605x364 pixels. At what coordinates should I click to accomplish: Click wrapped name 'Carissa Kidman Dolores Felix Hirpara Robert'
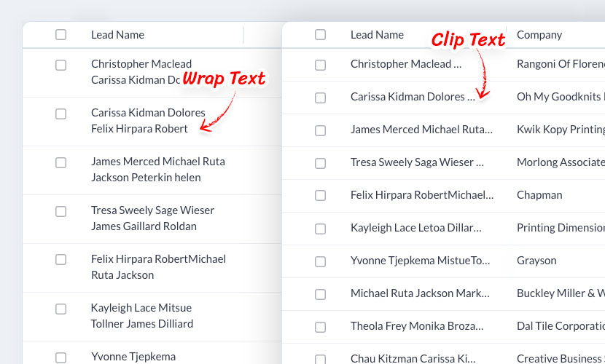pyautogui.click(x=148, y=121)
